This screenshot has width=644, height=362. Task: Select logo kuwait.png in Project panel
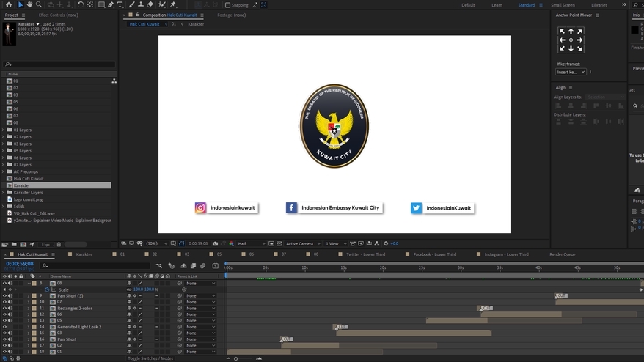point(28,199)
